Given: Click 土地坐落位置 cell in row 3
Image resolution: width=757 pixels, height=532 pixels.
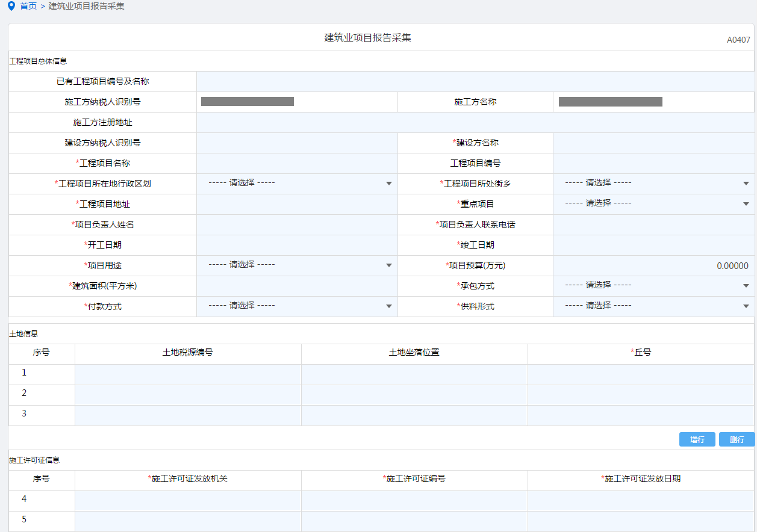Looking at the screenshot, I should pos(414,416).
